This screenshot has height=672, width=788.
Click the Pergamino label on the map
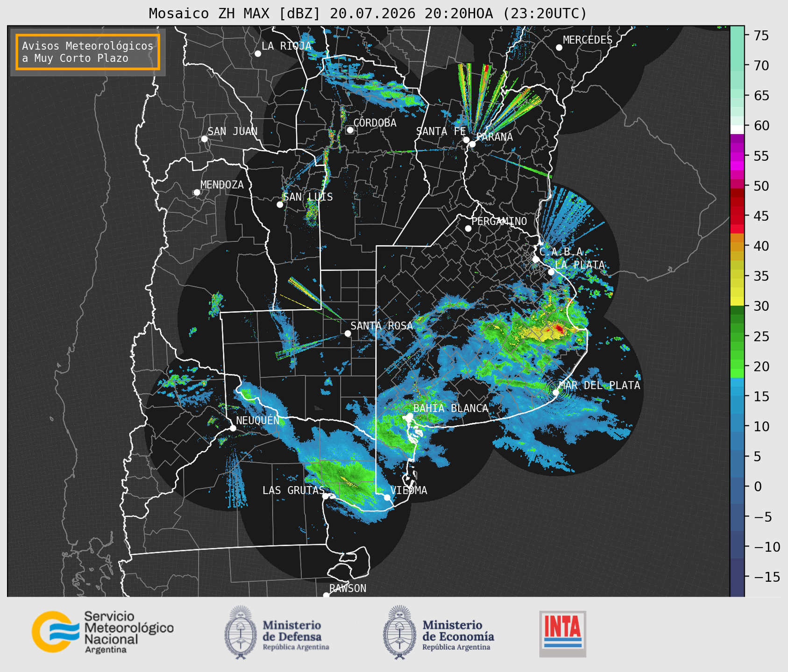pos(499,221)
